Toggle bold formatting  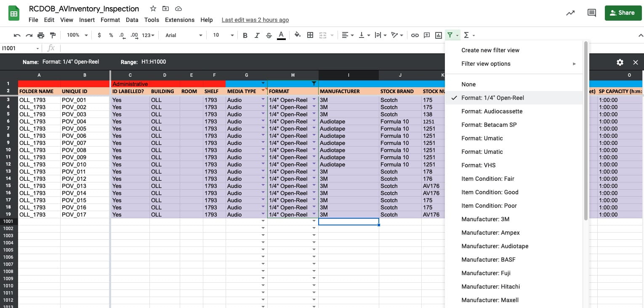pos(245,35)
